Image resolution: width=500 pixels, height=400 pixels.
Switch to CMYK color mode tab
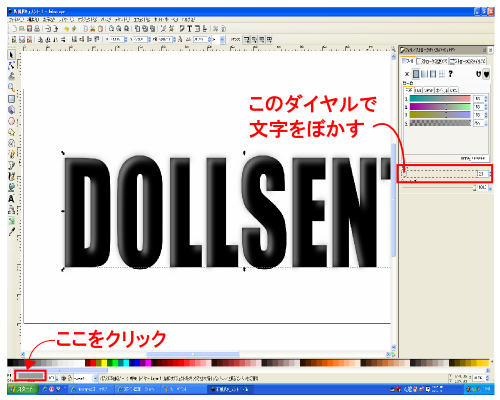click(429, 90)
